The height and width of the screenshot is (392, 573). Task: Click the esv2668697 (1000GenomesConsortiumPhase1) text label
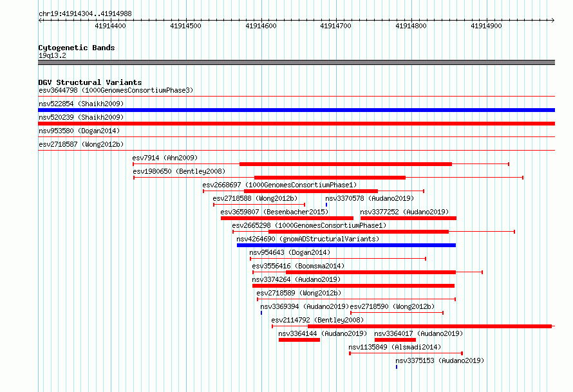[279, 185]
